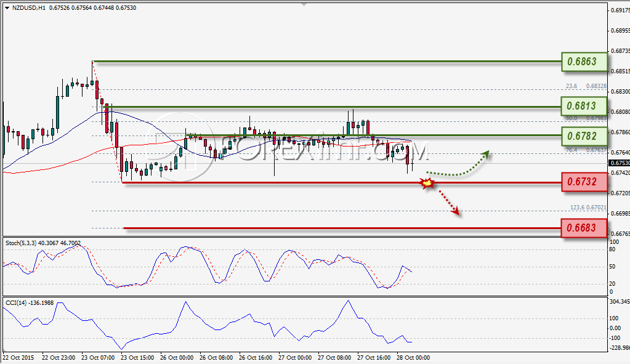This screenshot has width=630, height=364.
Task: Click the 0.68515 price scale label
Action: 620,71
